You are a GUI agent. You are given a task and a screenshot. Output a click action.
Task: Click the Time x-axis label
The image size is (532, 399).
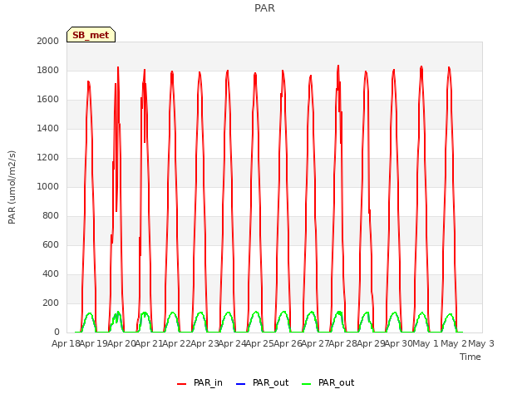tap(470, 357)
